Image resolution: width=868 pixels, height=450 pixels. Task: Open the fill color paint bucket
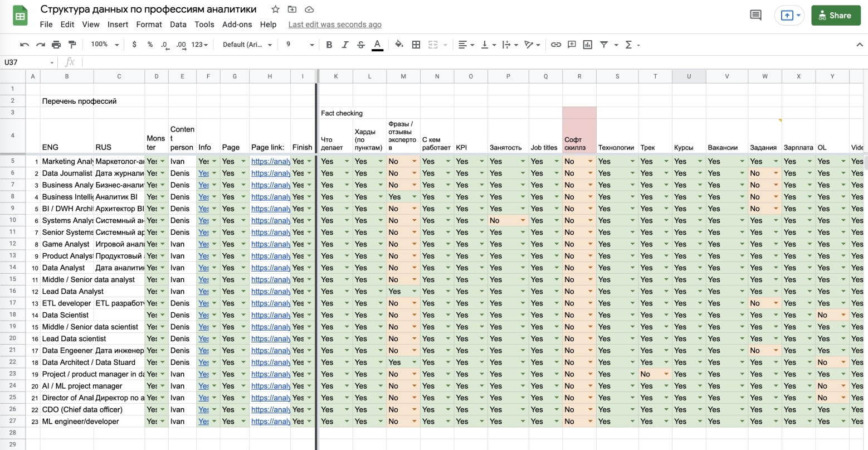tap(399, 45)
